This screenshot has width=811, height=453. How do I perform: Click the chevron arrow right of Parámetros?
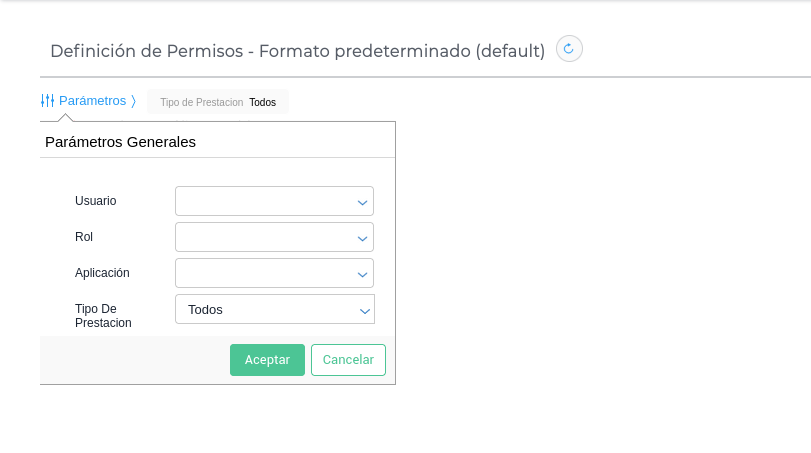[133, 101]
